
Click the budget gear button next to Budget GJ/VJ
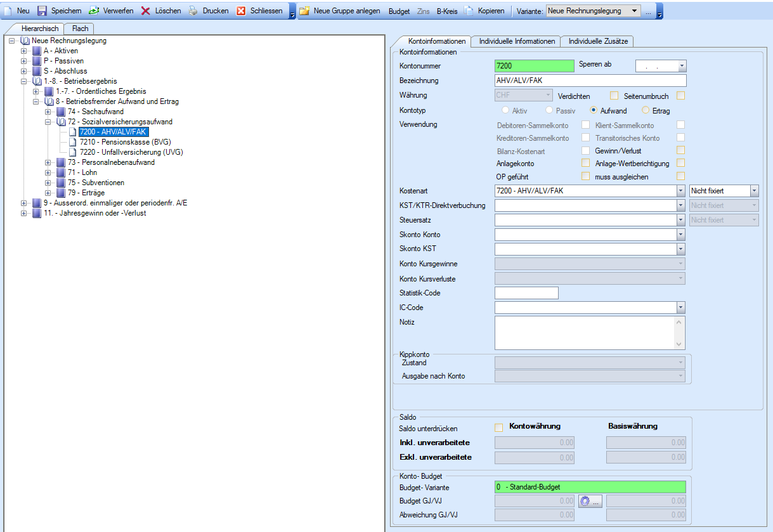coord(590,501)
